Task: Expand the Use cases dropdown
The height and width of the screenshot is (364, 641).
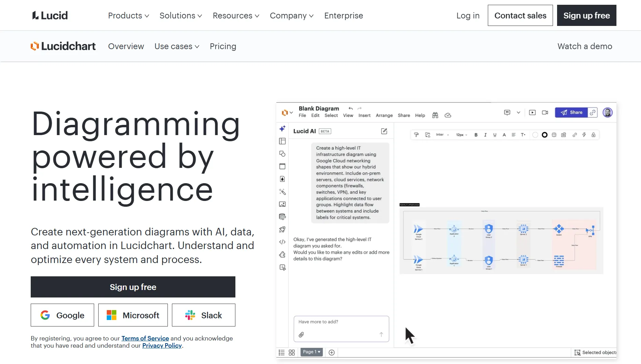Action: point(177,46)
